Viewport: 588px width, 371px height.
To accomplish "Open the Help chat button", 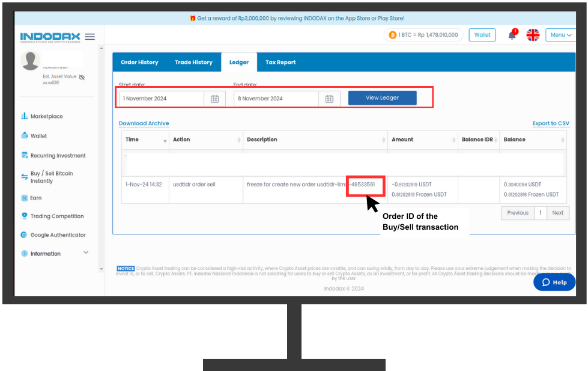I will [554, 283].
